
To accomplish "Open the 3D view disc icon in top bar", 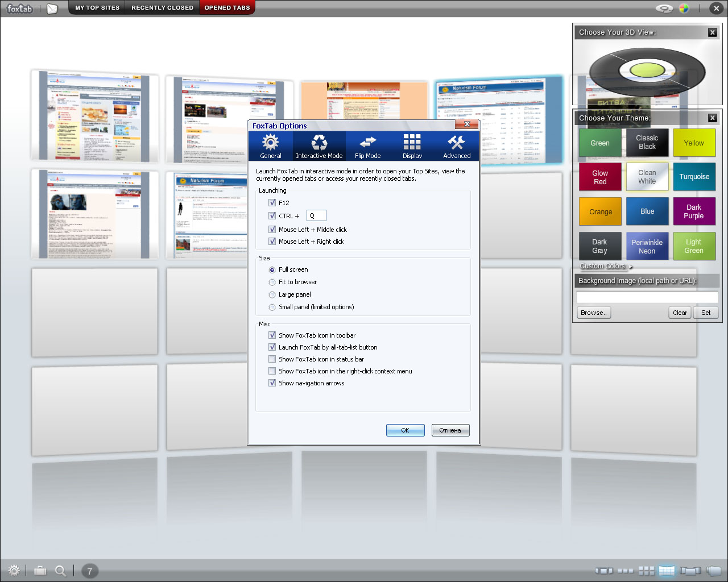I will pyautogui.click(x=664, y=9).
